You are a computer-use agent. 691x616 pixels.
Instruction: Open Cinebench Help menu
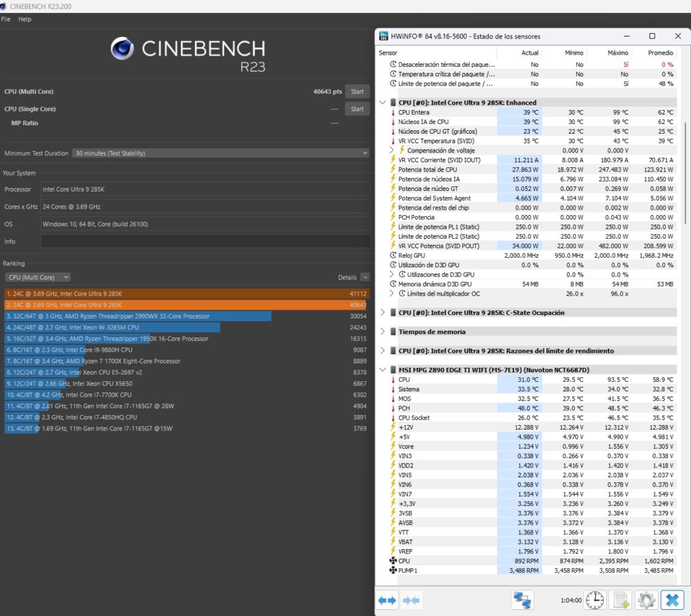click(25, 19)
